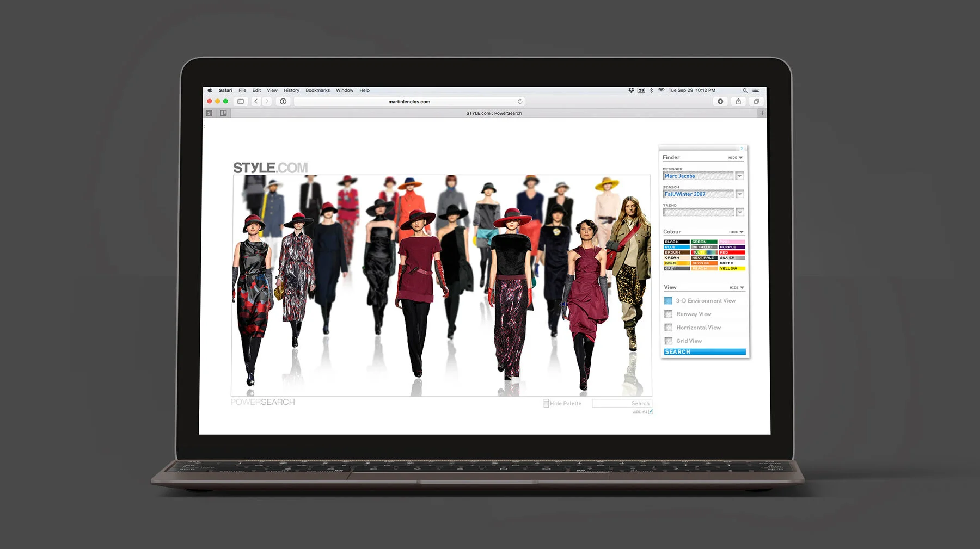Click the 1Password extension icon in toolbar
Viewport: 980px width, 549px height.
(x=283, y=102)
